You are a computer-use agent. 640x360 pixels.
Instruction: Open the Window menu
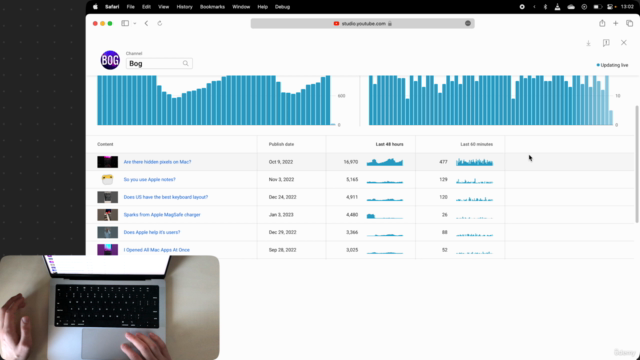241,7
